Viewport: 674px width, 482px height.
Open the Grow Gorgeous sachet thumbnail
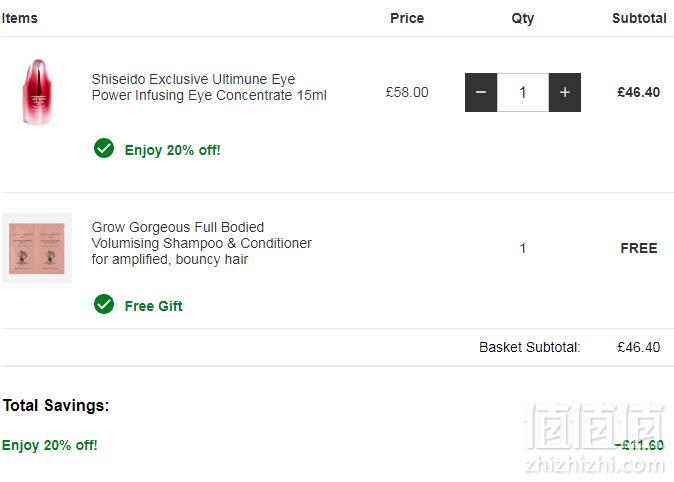pos(37,248)
